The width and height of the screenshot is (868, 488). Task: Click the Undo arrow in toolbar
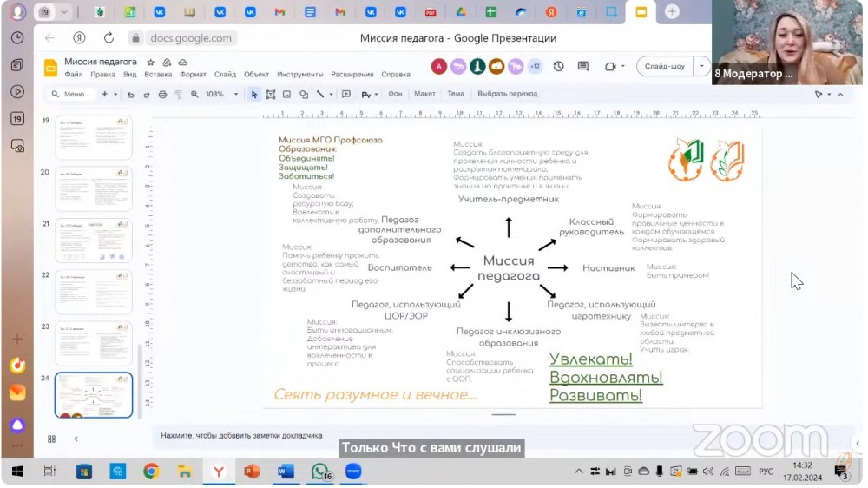click(x=131, y=94)
